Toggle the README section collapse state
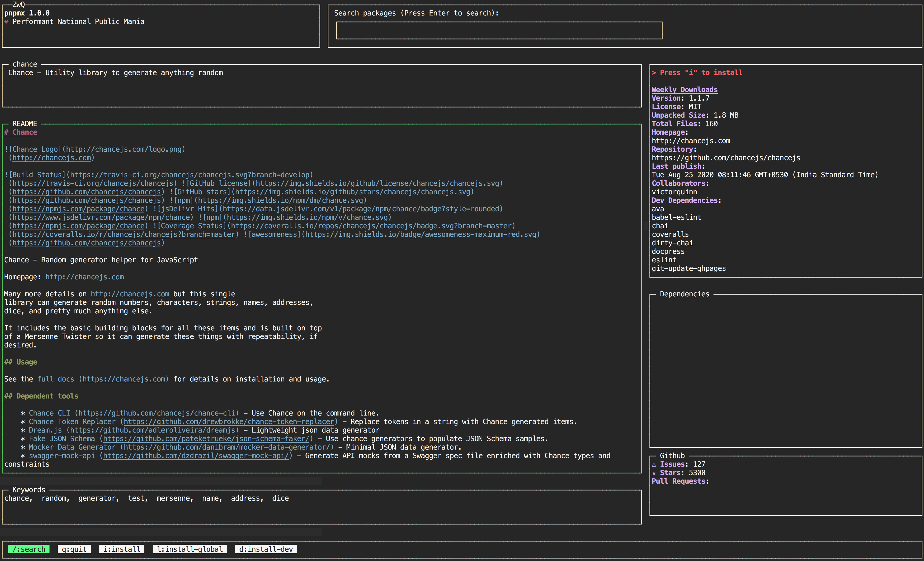Viewport: 924px width, 561px height. [x=25, y=123]
